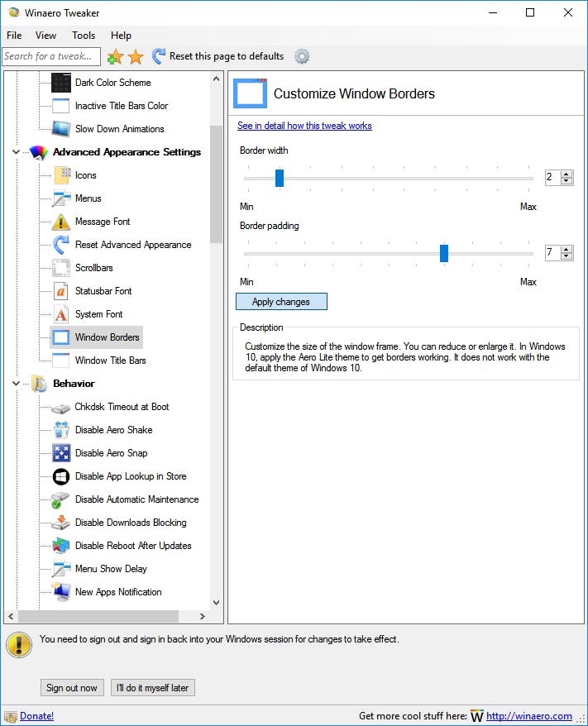The height and width of the screenshot is (726, 588).
Task: Click the System Font letter A icon
Action: click(61, 314)
